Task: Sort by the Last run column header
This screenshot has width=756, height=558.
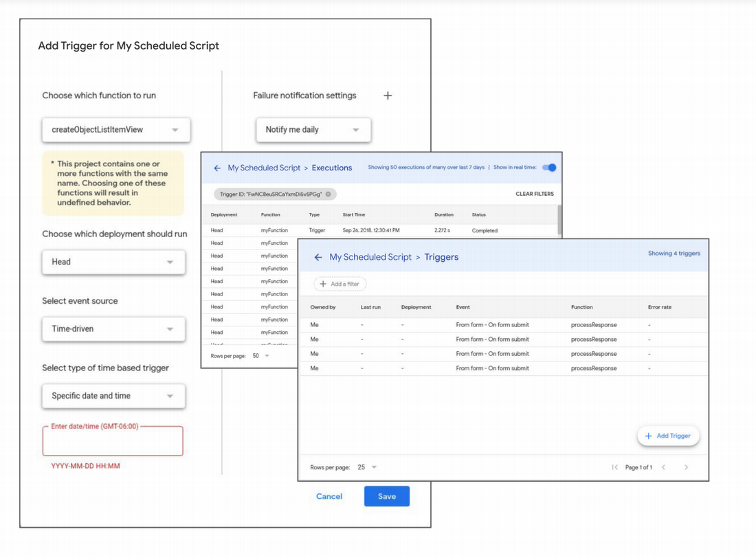Action: tap(370, 307)
